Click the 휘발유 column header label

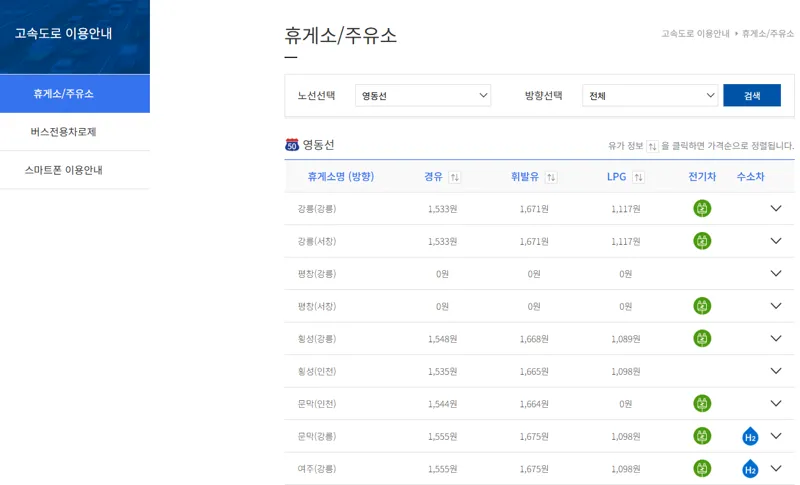524,176
